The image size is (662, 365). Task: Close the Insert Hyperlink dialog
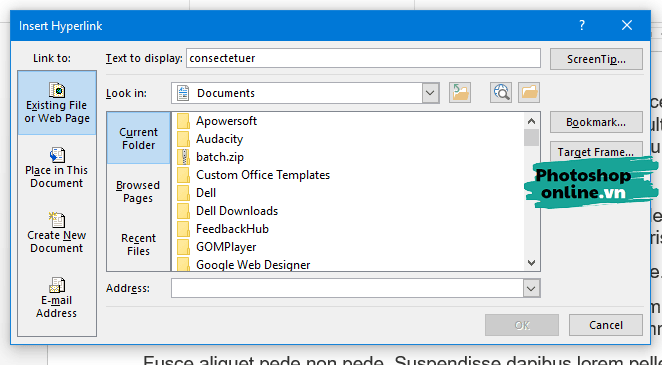point(627,25)
